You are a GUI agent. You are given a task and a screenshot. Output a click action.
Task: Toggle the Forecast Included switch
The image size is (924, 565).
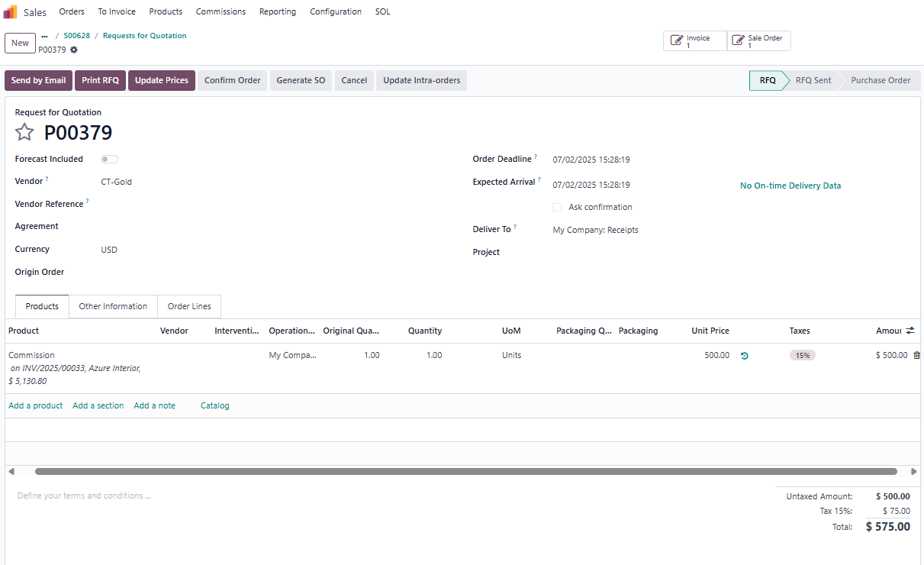point(109,160)
